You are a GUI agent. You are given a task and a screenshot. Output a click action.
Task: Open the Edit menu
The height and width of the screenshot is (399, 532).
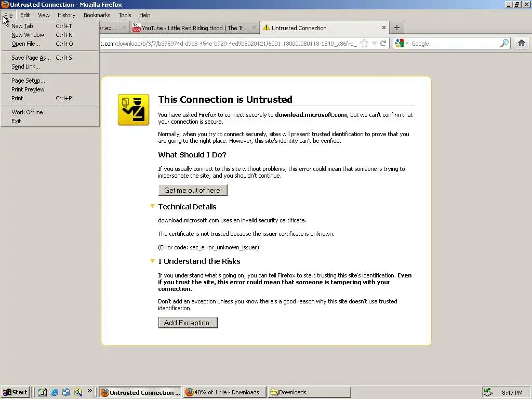(x=25, y=15)
